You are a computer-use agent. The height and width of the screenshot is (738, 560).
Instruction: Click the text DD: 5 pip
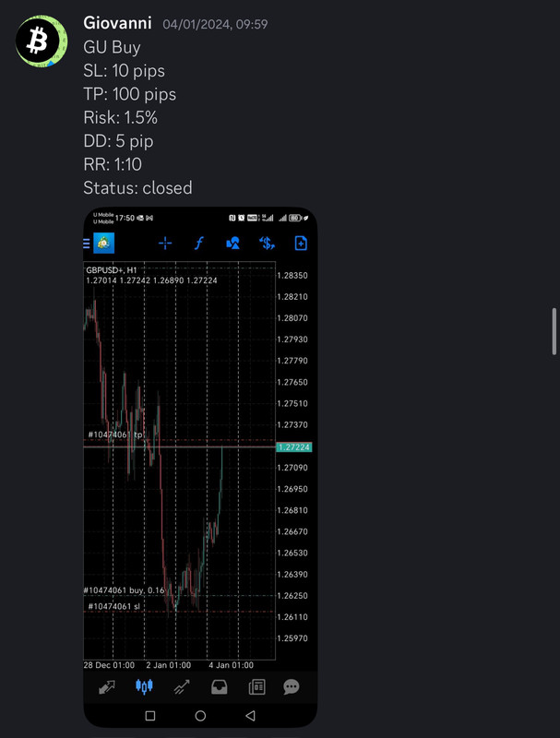coord(119,141)
